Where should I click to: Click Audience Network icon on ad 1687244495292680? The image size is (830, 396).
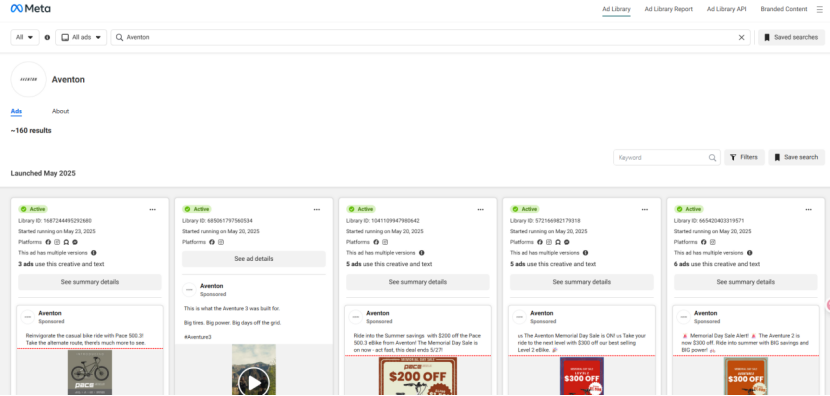(66, 242)
